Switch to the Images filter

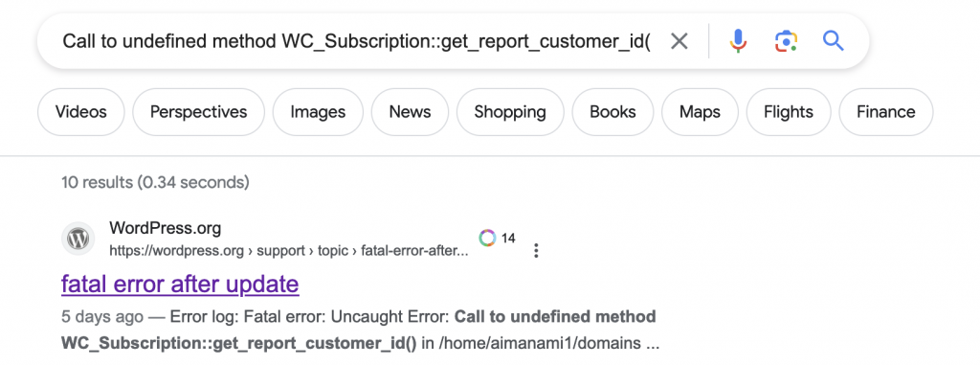[318, 112]
